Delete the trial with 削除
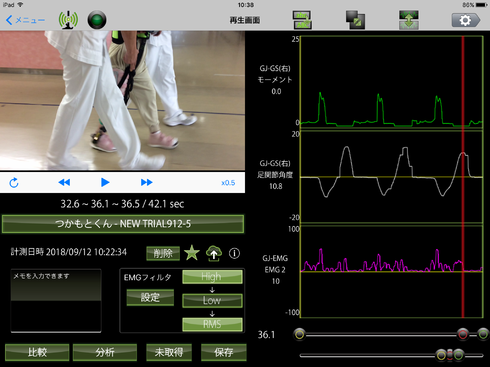 [163, 254]
